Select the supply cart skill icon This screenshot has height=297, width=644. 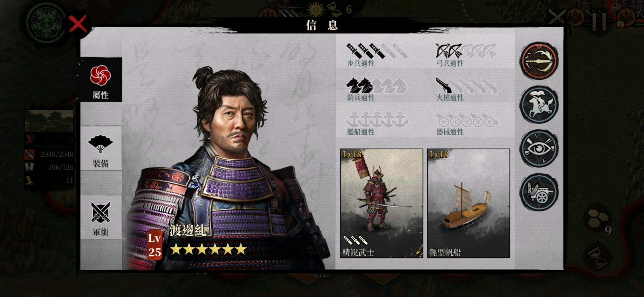[x=539, y=192]
